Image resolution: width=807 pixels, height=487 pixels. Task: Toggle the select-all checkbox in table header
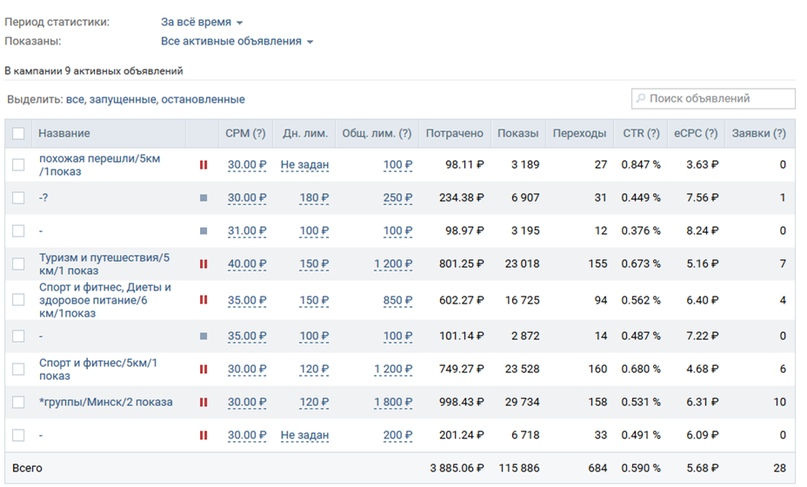[18, 134]
